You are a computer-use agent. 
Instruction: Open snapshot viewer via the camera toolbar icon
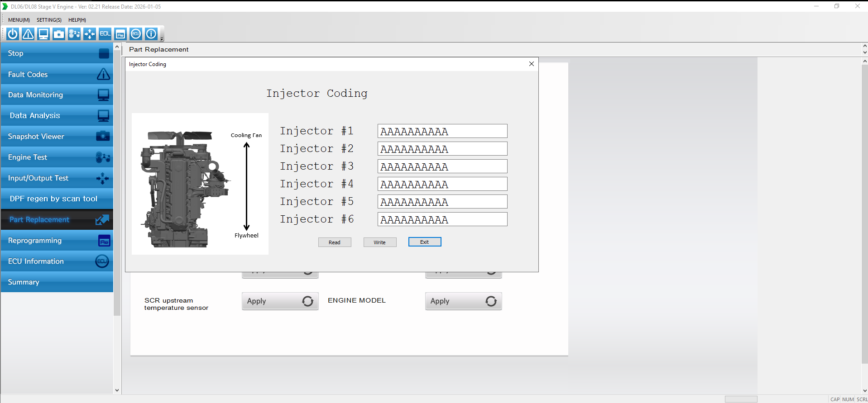[x=59, y=34]
